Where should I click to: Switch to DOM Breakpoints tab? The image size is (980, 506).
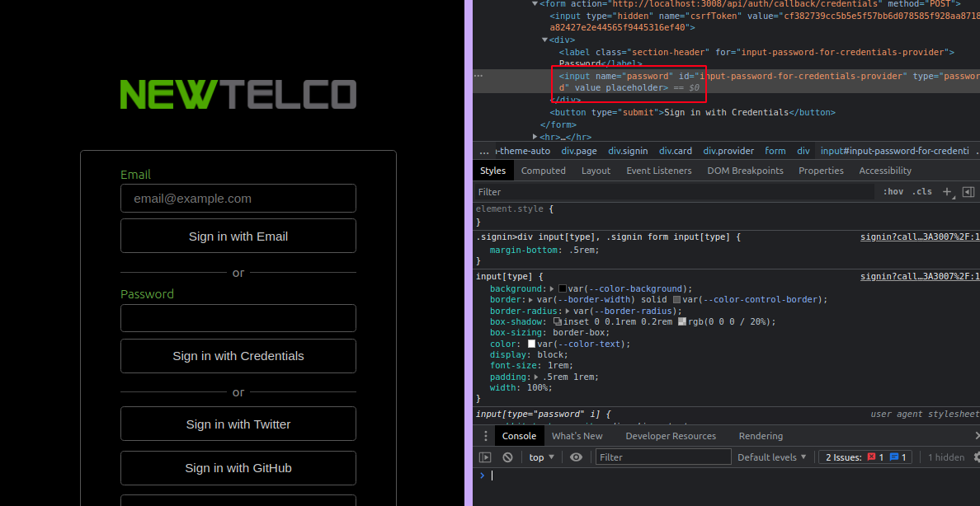pos(745,171)
